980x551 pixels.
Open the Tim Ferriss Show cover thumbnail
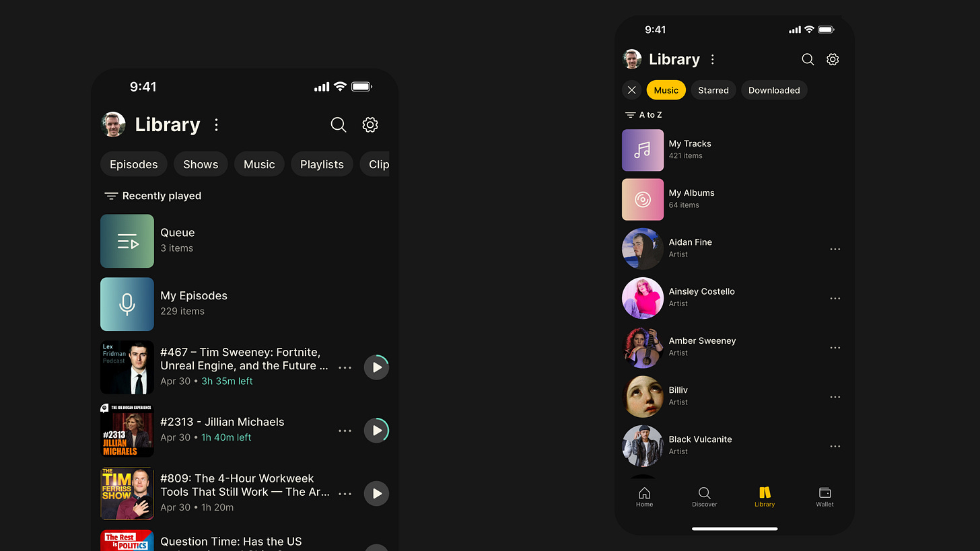127,493
